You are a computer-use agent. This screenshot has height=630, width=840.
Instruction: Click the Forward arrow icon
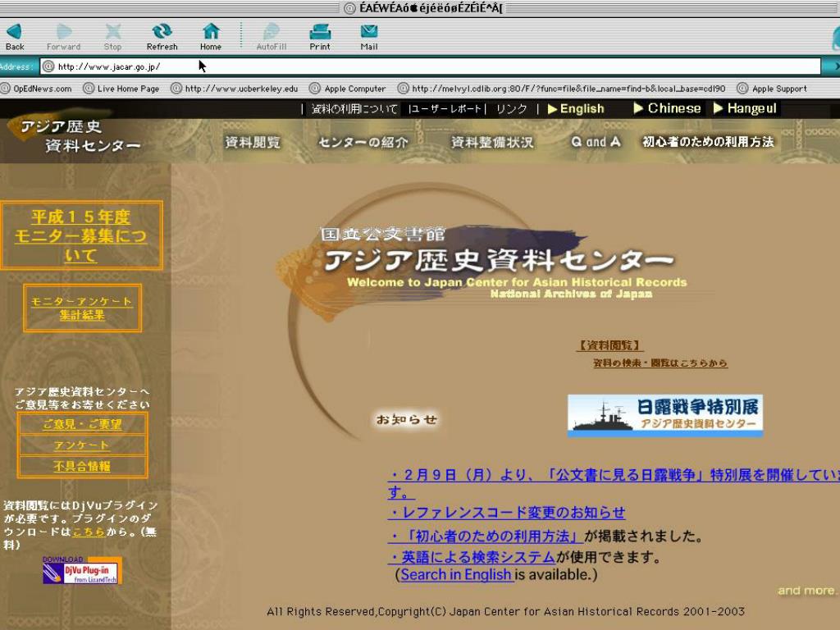(64, 32)
